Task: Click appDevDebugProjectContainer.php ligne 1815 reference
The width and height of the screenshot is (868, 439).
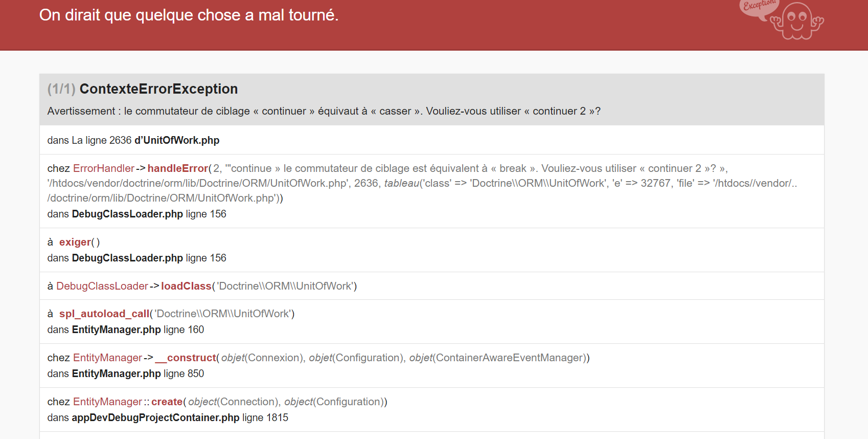Action: (x=180, y=418)
